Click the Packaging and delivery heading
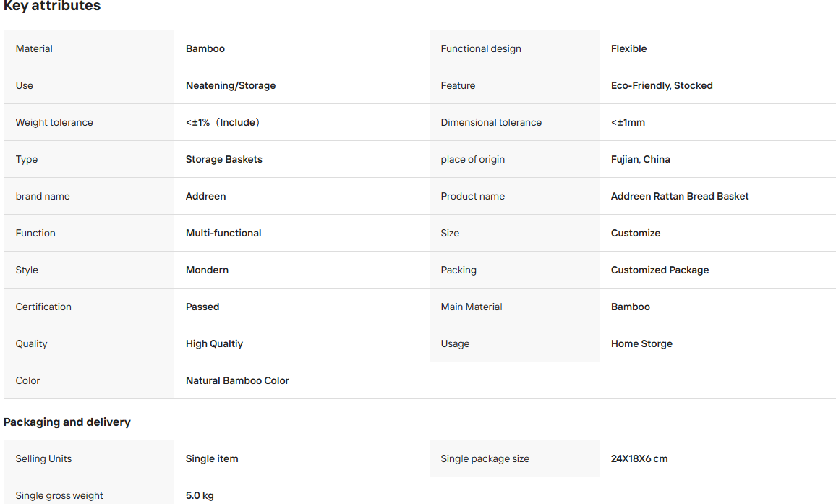The height and width of the screenshot is (504, 836). tap(67, 422)
